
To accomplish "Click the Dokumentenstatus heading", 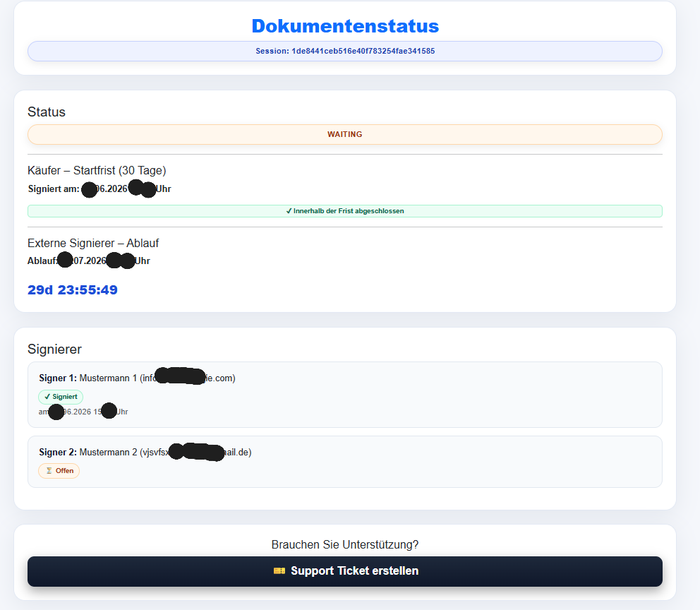I will coord(345,26).
